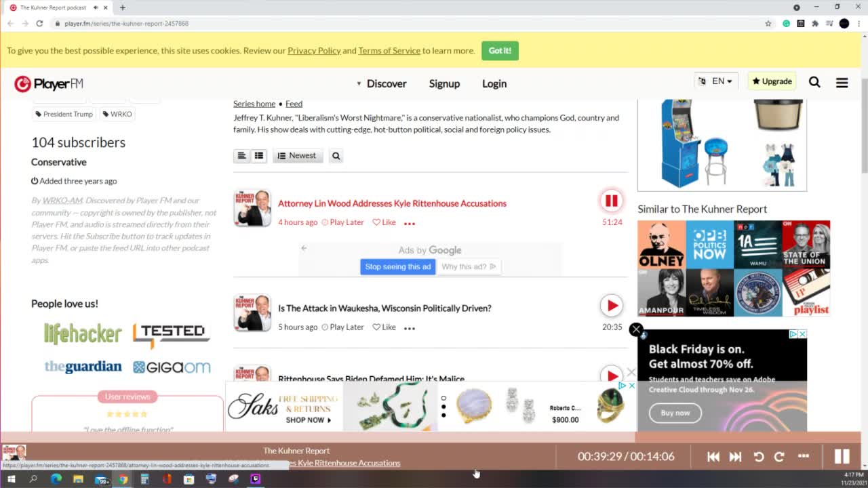
Task: Accept cookies with the Got it! button
Action: pos(500,51)
